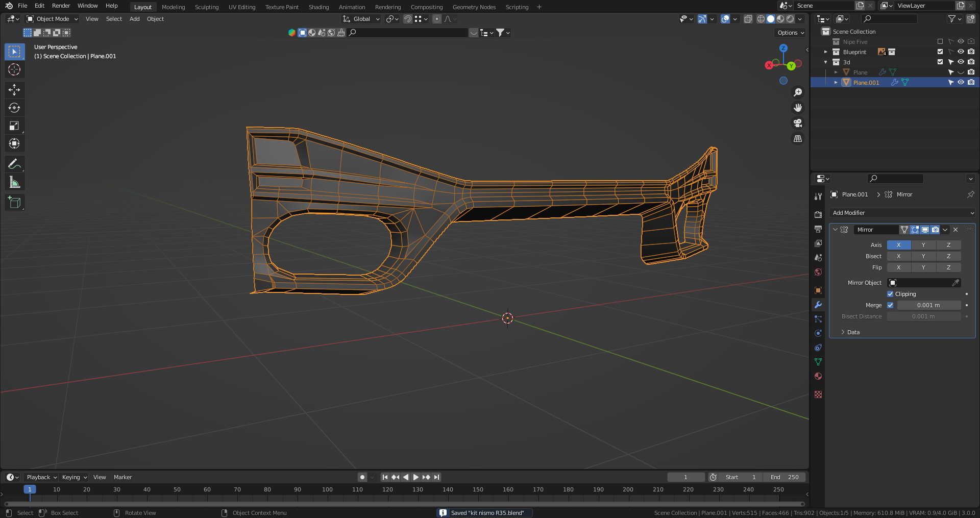Activate the Move tool in the toolbar

[14, 90]
